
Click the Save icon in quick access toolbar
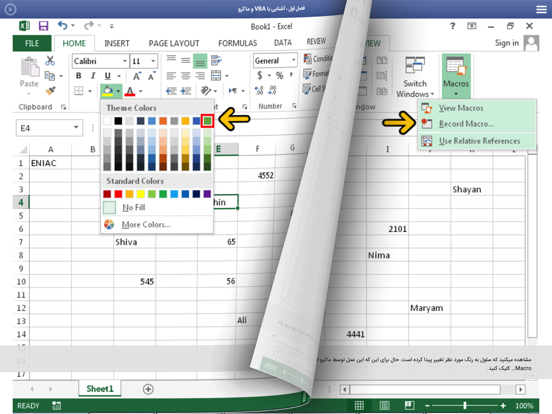43,26
